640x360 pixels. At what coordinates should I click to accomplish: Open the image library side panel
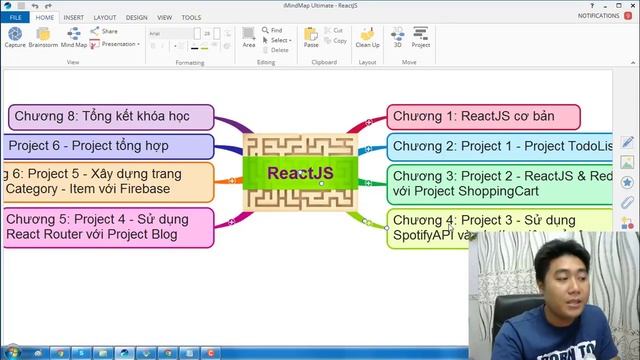(x=627, y=162)
